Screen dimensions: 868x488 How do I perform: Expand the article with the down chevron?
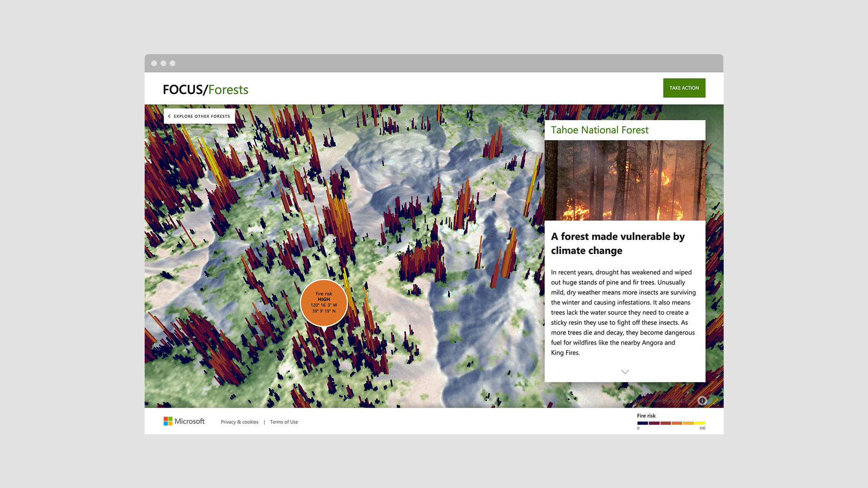(x=625, y=372)
